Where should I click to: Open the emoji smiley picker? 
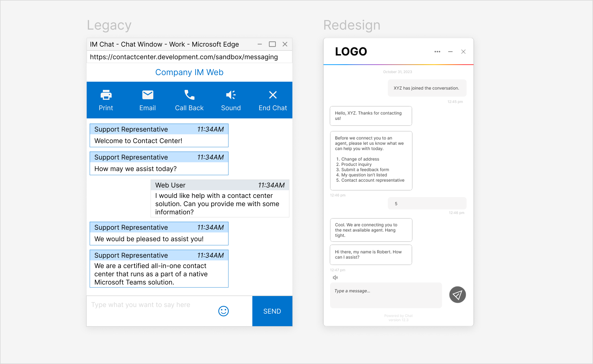tap(223, 311)
